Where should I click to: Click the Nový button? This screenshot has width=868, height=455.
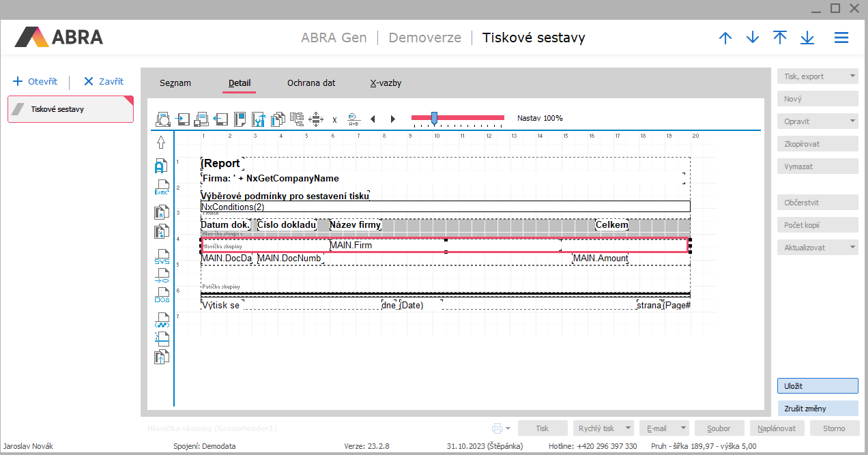[818, 99]
